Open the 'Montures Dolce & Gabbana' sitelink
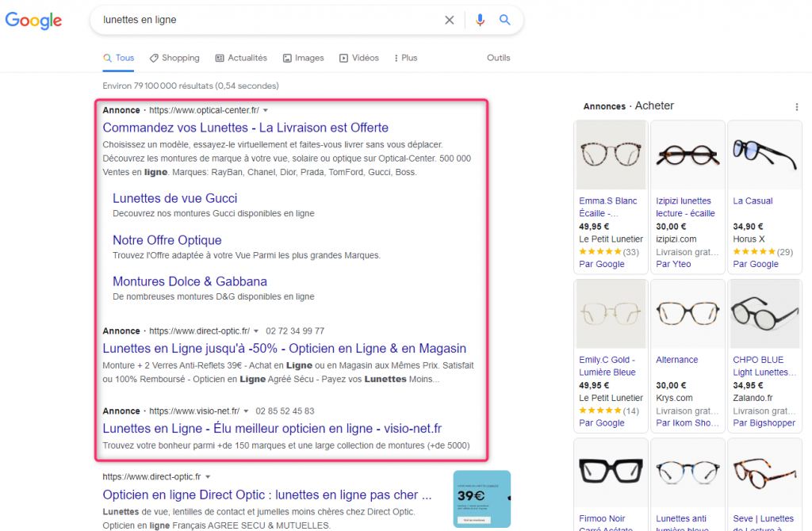This screenshot has height=531, width=812. pyautogui.click(x=190, y=281)
